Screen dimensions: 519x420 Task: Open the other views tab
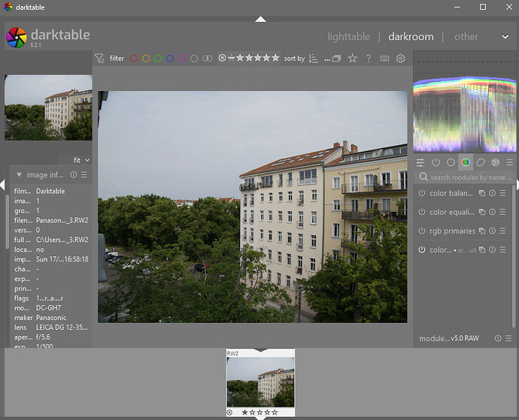tap(466, 37)
